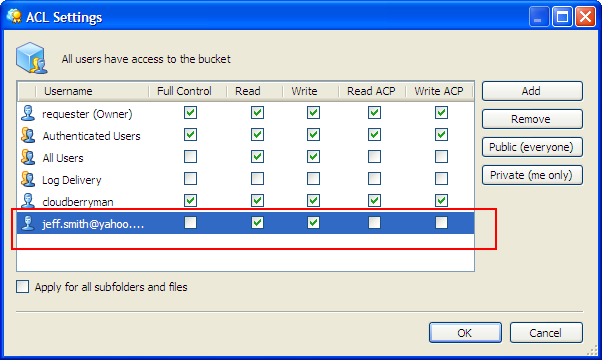Uncheck Write ACP for requester (Owner)
The image size is (602, 360).
point(441,113)
